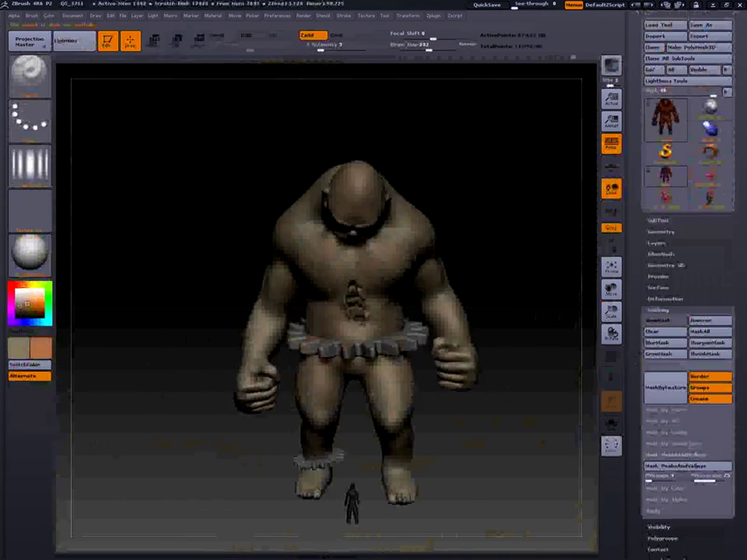This screenshot has height=560, width=747.
Task: Toggle the Persp perspective button
Action: coord(611,143)
